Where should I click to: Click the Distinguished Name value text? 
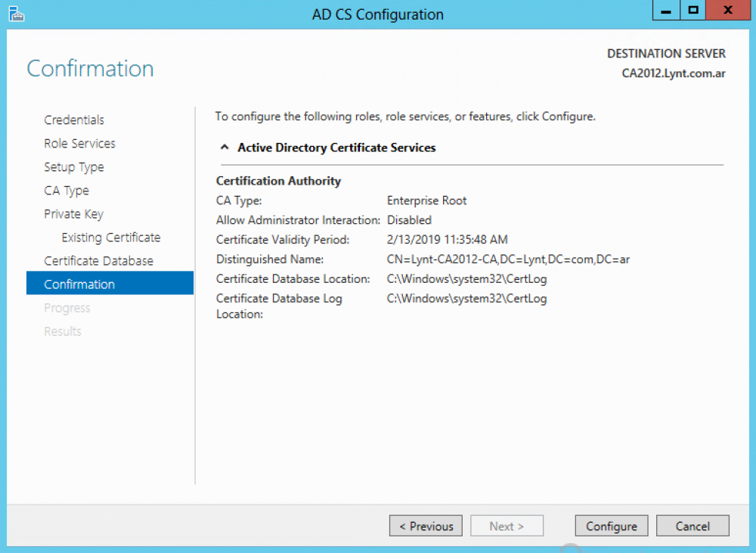(x=508, y=259)
